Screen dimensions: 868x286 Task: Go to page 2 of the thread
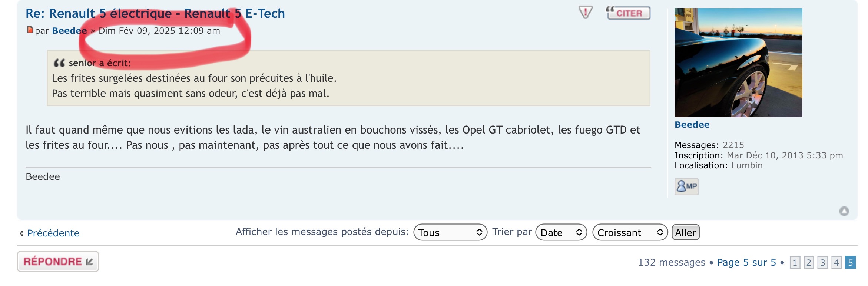(x=809, y=263)
